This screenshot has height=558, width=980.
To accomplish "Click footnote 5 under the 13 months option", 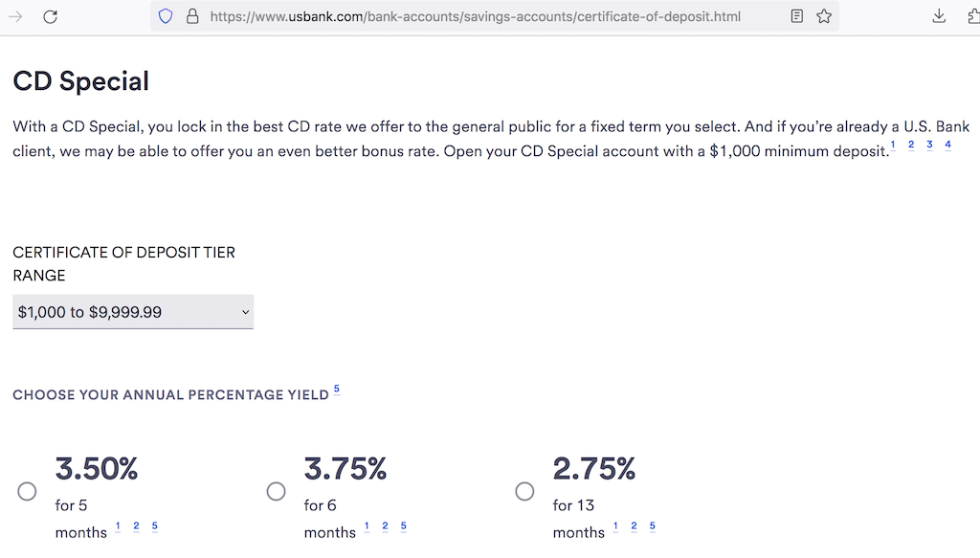I will [652, 525].
